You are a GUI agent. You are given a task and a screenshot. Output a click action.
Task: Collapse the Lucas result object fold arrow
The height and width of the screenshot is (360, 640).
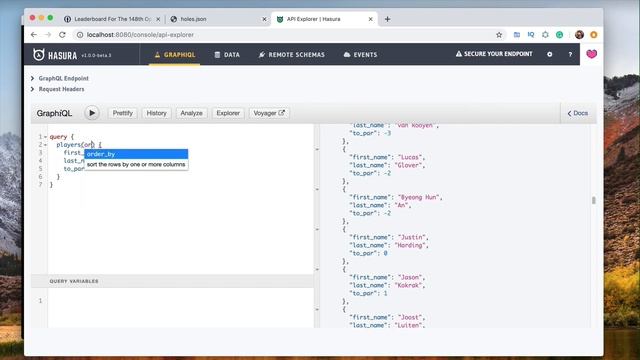click(317, 149)
